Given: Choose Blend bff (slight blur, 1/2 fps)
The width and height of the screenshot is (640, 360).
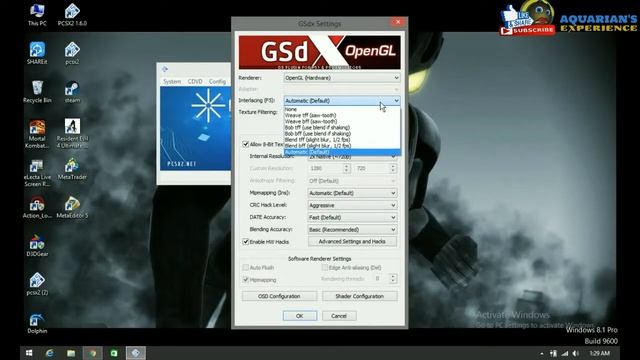Looking at the screenshot, I should coord(342,146).
